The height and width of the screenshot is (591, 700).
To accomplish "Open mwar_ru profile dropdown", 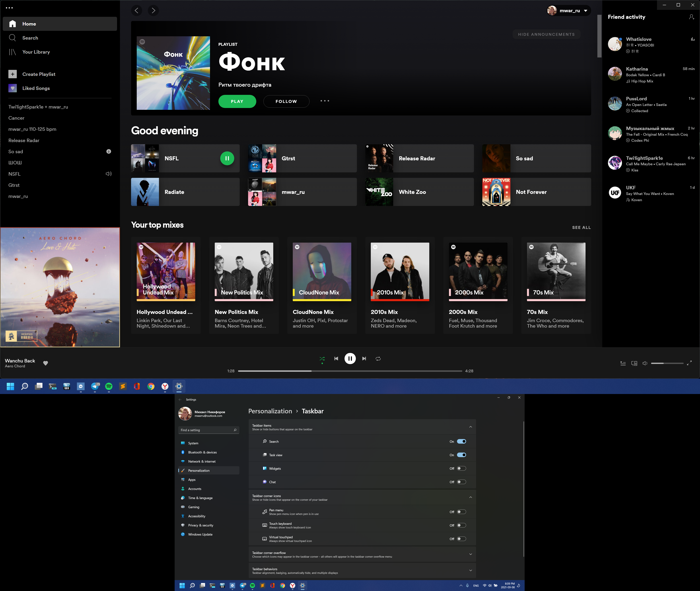I will 569,10.
